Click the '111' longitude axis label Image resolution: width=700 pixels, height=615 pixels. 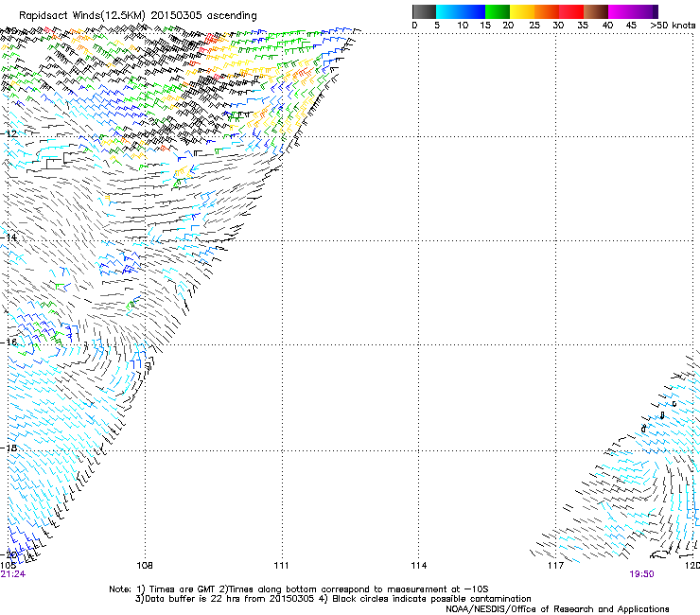coord(281,566)
